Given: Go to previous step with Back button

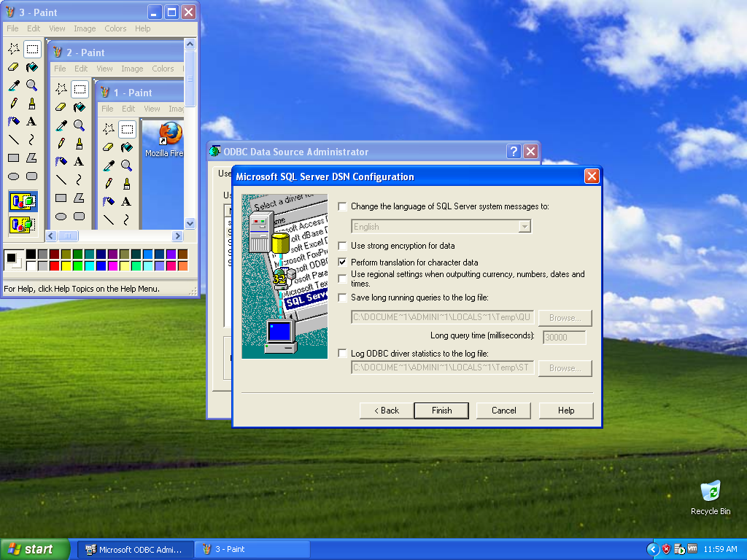Looking at the screenshot, I should pyautogui.click(x=387, y=411).
